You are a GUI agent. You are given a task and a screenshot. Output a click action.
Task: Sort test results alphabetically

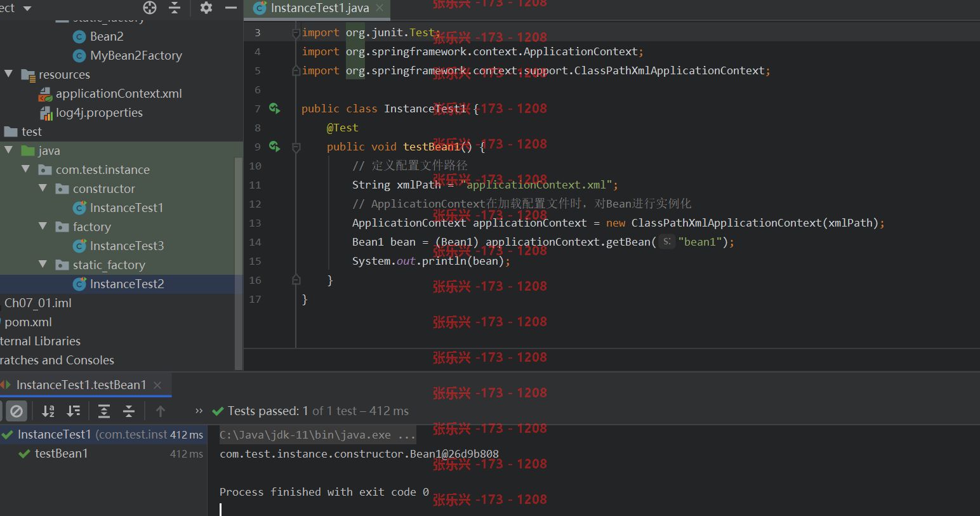click(48, 411)
